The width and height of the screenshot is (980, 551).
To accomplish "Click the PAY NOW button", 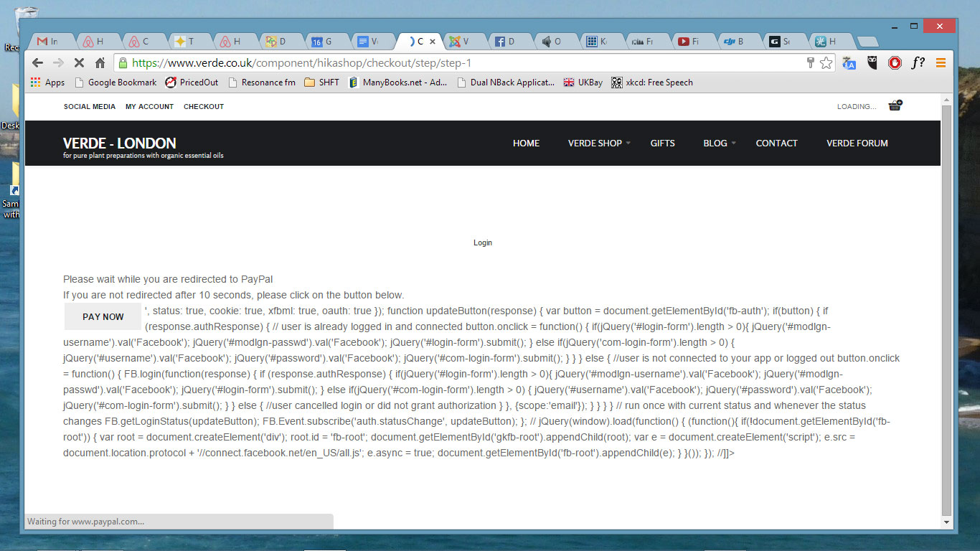I will (103, 316).
